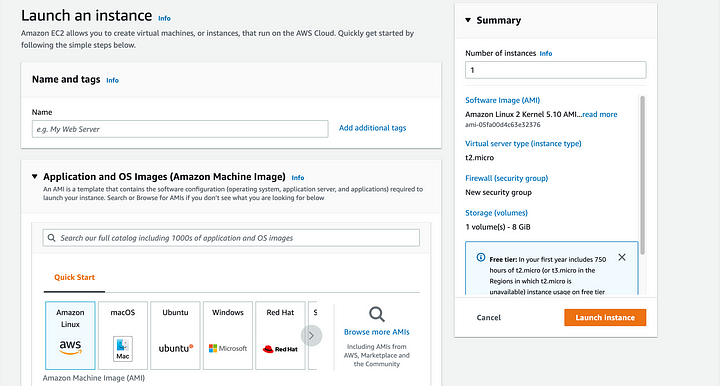Click the Number of instances field
The width and height of the screenshot is (720, 386).
pyautogui.click(x=556, y=70)
